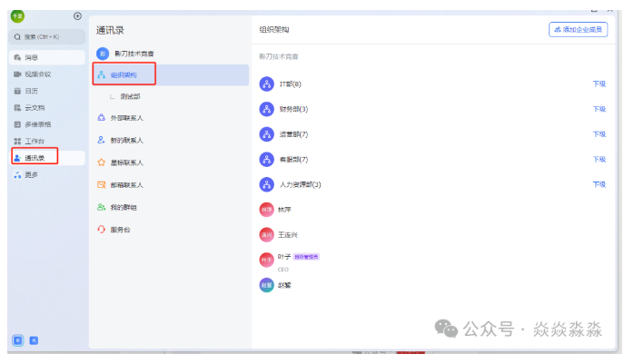Open 消息 messages in the sidebar
Image resolution: width=634 pixels, height=364 pixels.
click(47, 57)
